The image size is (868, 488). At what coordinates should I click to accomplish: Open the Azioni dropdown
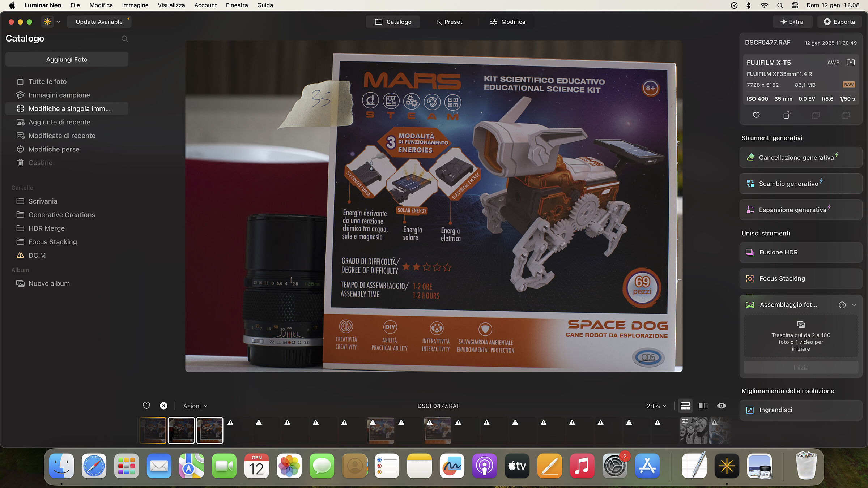coord(195,406)
